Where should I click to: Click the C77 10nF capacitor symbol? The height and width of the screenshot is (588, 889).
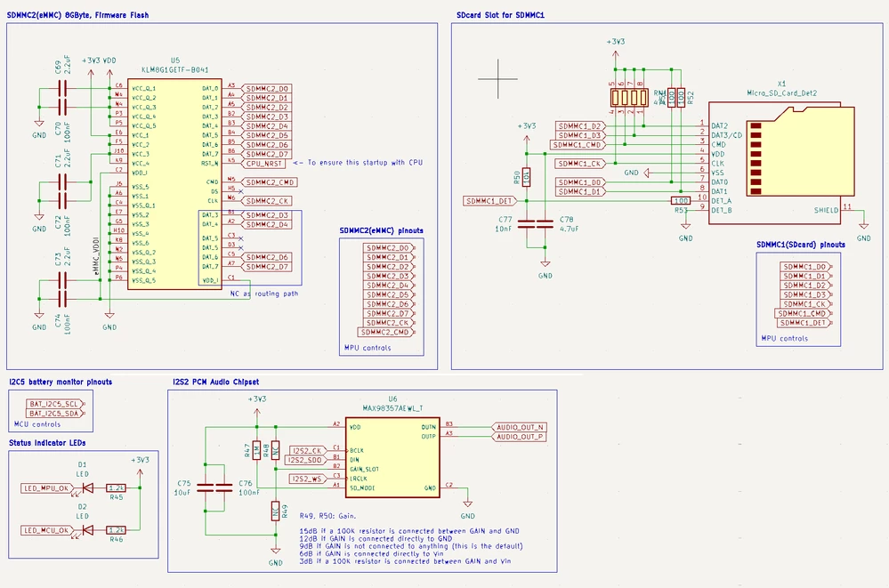(526, 224)
